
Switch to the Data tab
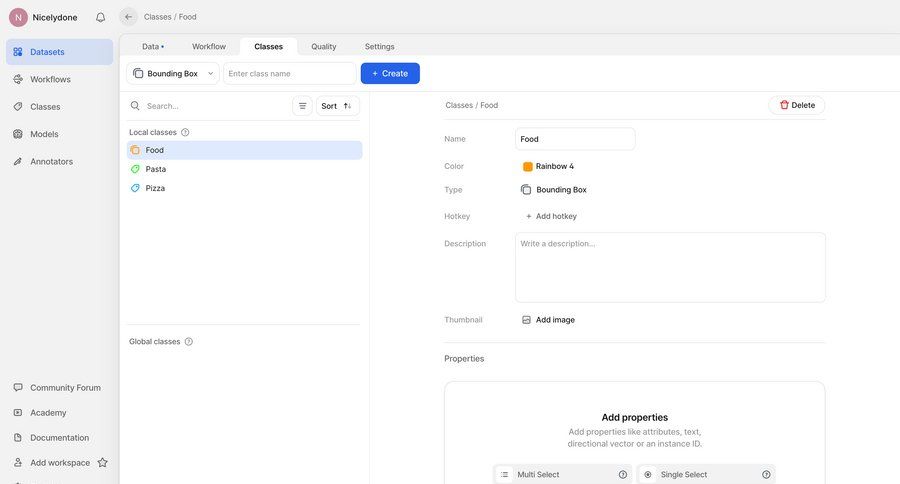coord(153,47)
